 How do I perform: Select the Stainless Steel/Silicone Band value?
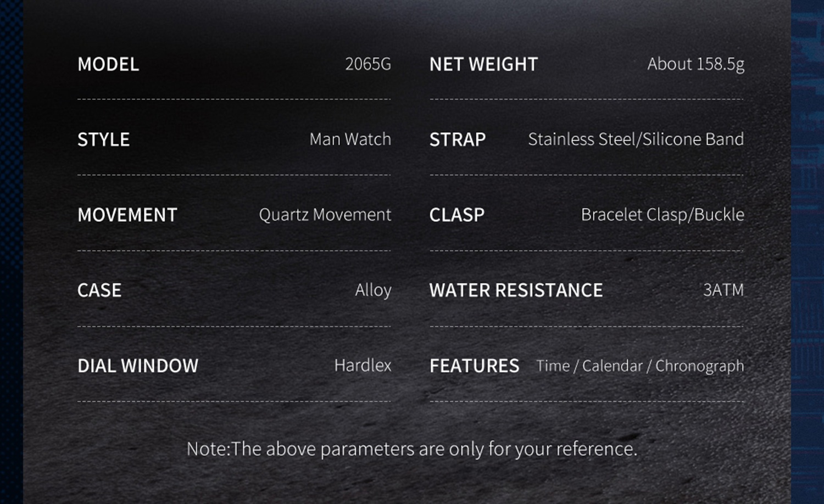636,139
